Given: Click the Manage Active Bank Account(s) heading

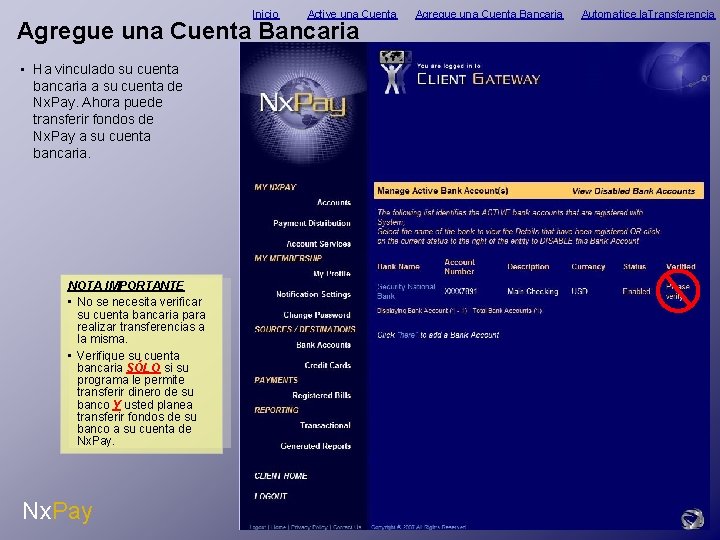Looking at the screenshot, I should coord(443,191).
